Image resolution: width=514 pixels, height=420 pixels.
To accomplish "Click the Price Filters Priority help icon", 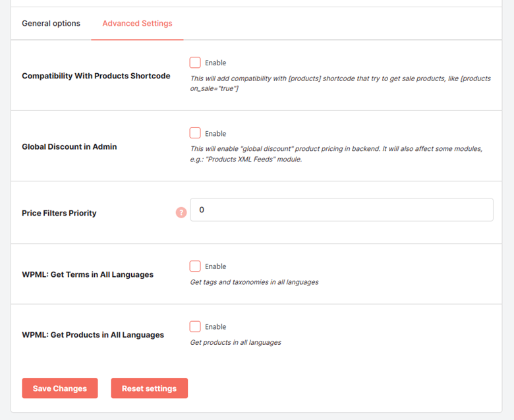I will [x=181, y=212].
